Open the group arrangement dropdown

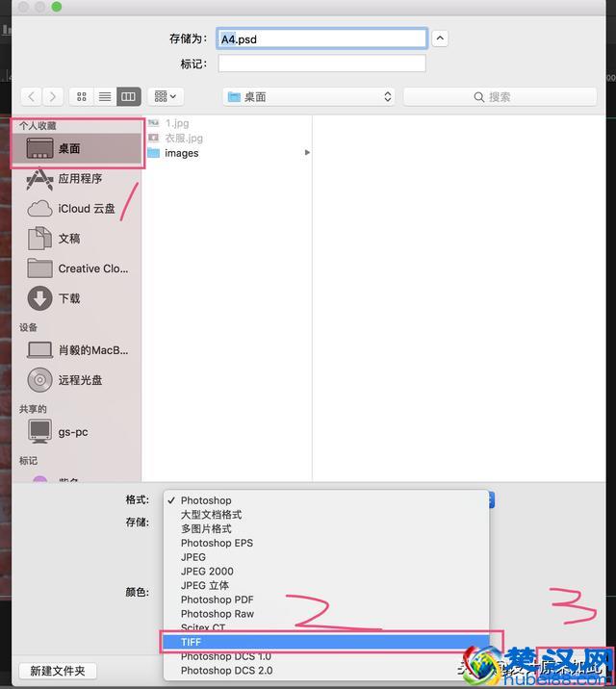coord(166,96)
